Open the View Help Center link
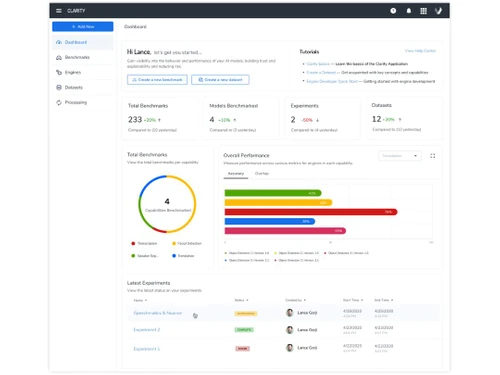This screenshot has width=500, height=375. [420, 51]
